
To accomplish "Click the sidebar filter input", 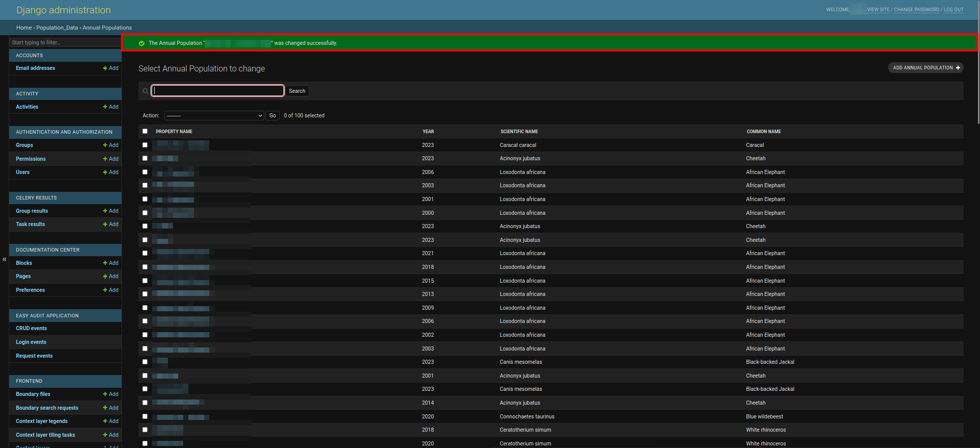I will point(65,42).
